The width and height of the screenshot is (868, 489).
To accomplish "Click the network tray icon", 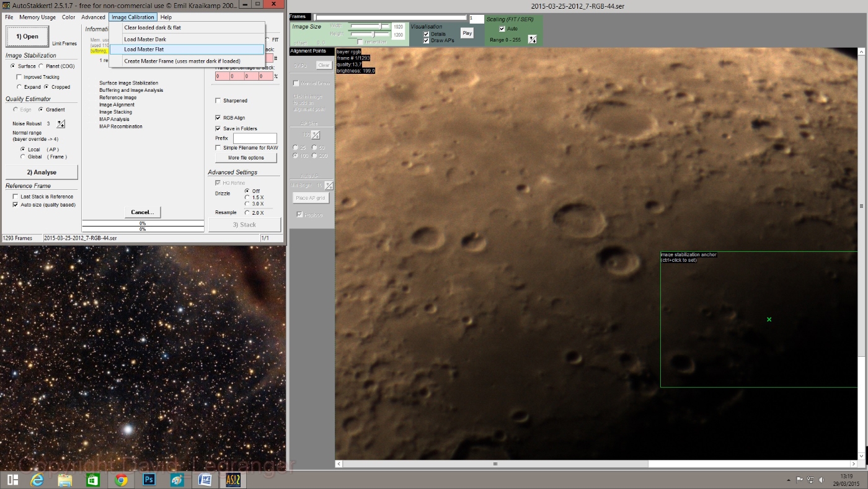I will click(811, 480).
